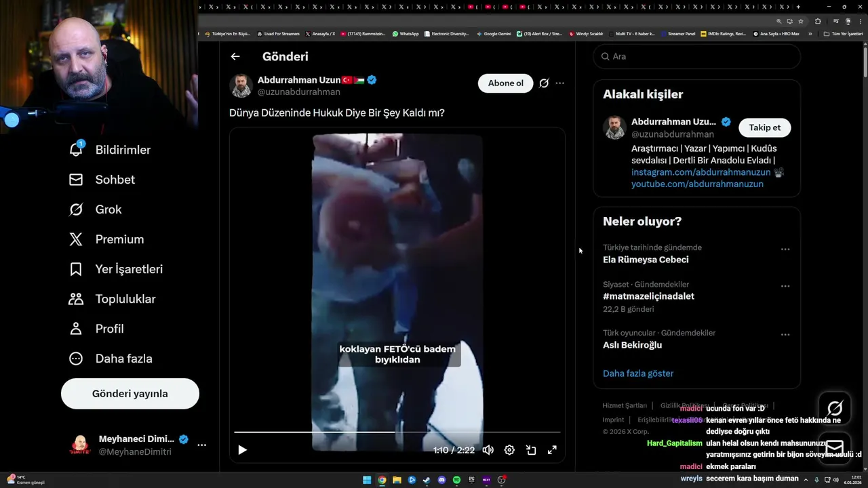Go back using the arrow beside Gönderi
Image resolution: width=868 pixels, height=488 pixels.
click(x=235, y=57)
